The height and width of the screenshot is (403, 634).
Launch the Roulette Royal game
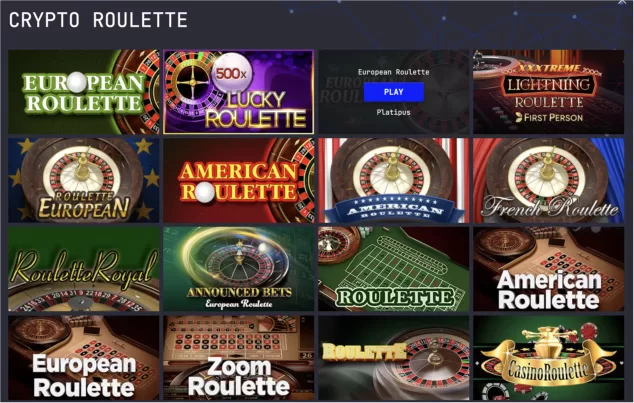pos(84,269)
